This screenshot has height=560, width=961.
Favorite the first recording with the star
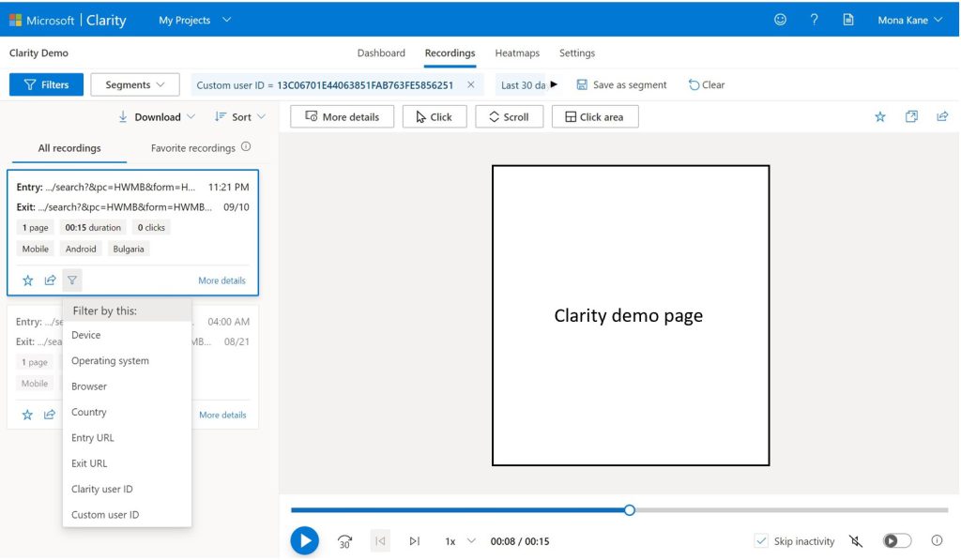click(x=27, y=280)
